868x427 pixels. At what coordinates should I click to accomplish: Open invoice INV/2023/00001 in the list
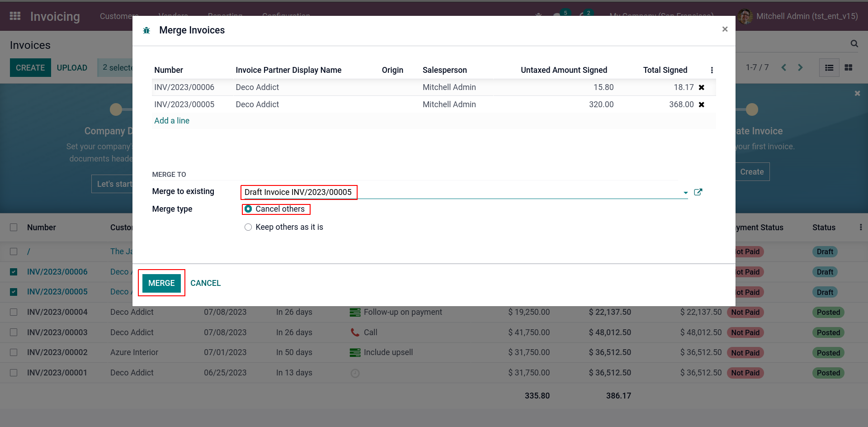point(57,373)
